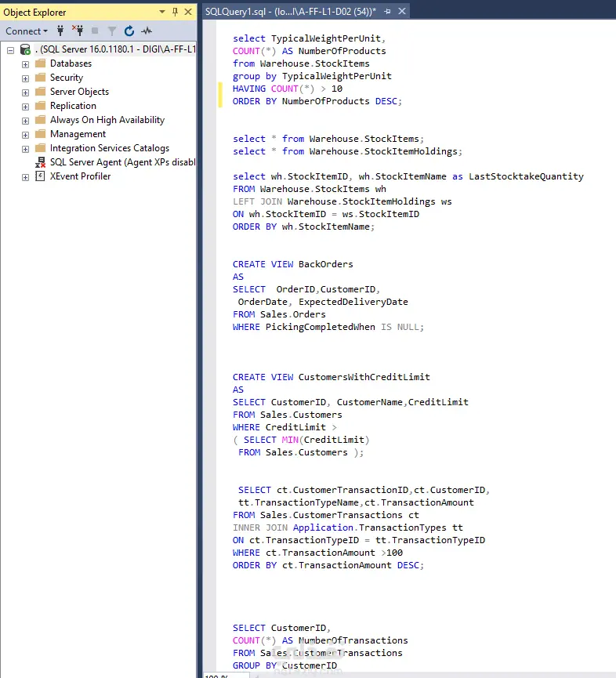
Task: Click 'WHERE PickingCompletedWhen IS NULL;' line
Action: click(x=328, y=327)
